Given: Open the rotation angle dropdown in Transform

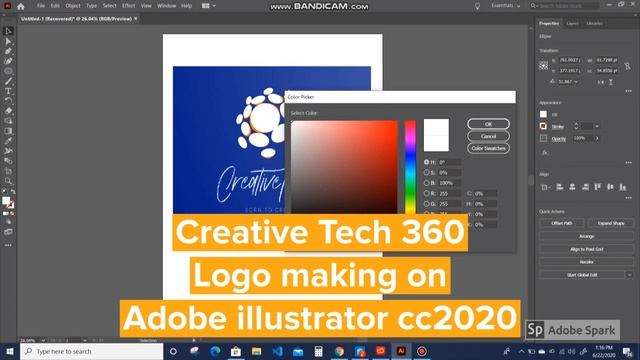Looking at the screenshot, I should pyautogui.click(x=576, y=82).
